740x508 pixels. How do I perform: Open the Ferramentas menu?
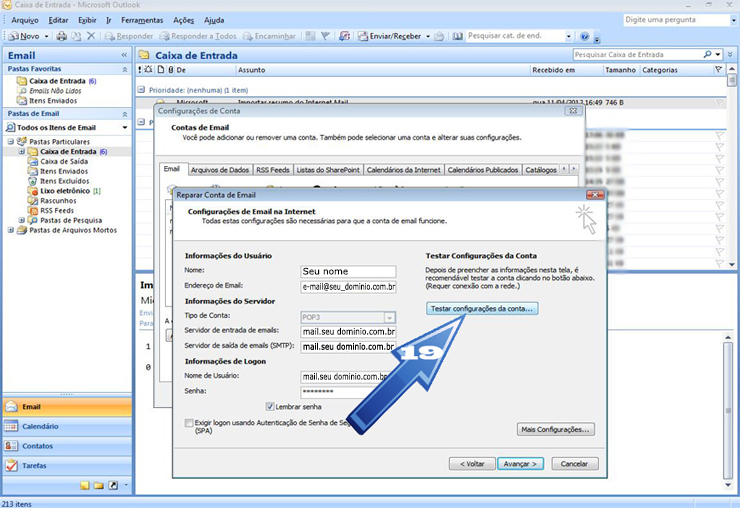(142, 20)
